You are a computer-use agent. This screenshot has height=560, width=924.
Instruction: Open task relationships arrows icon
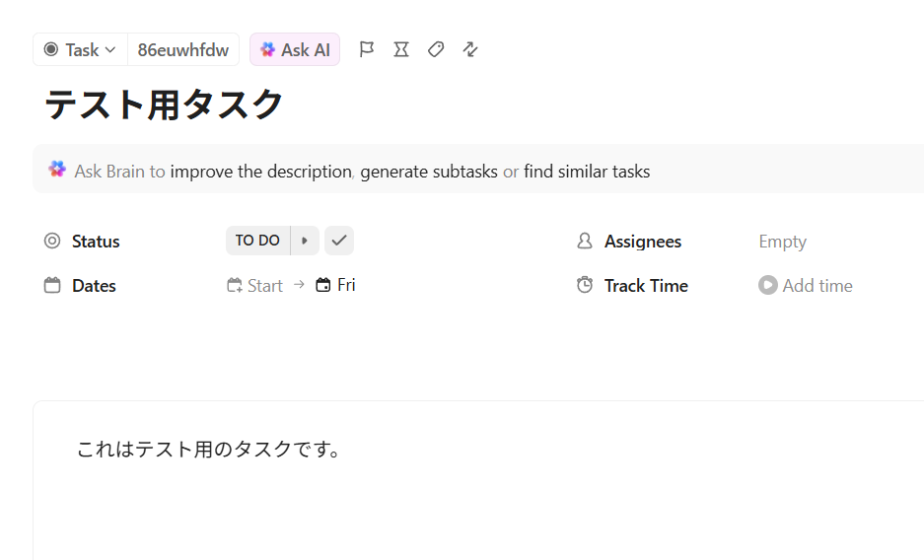[x=470, y=49]
